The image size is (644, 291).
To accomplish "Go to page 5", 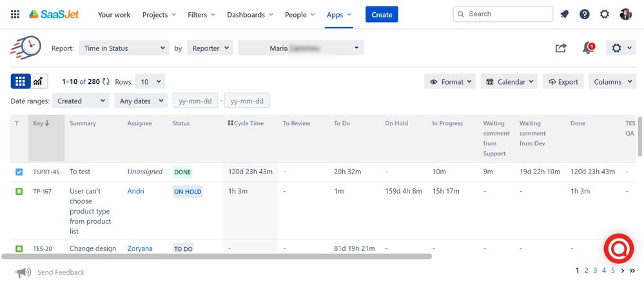I will 613,270.
